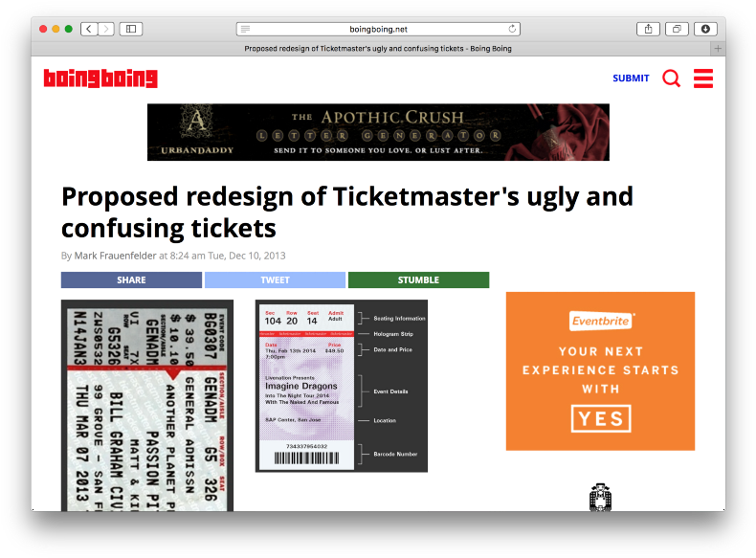The height and width of the screenshot is (558, 756).
Task: Open the Share sheet icon
Action: pos(649,29)
